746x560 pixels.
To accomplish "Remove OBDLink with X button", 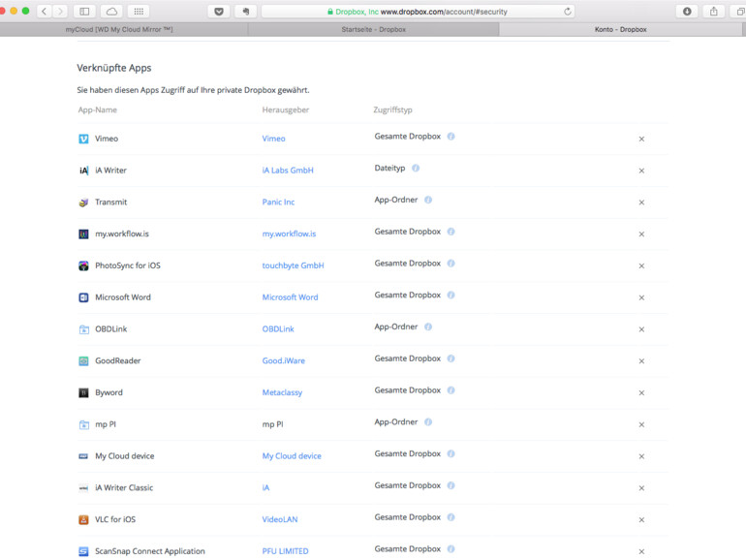I will (641, 329).
